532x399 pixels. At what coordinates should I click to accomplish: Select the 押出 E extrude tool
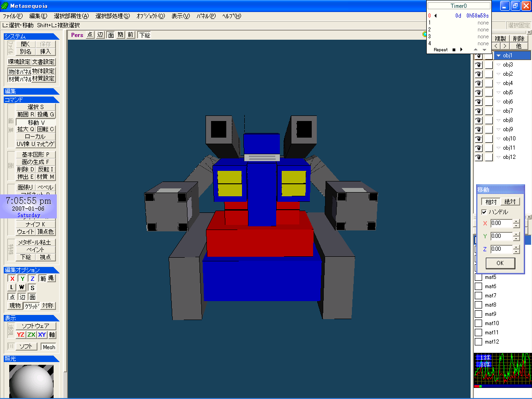(x=26, y=177)
